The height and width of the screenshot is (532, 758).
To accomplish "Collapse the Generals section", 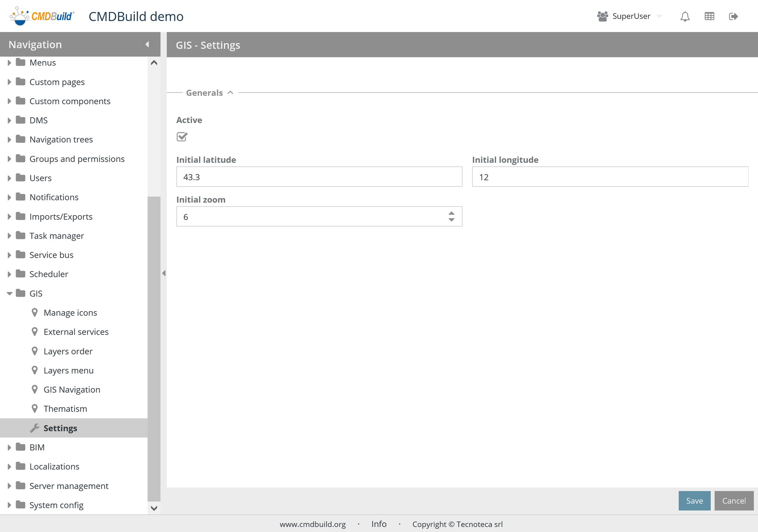I will coord(230,93).
